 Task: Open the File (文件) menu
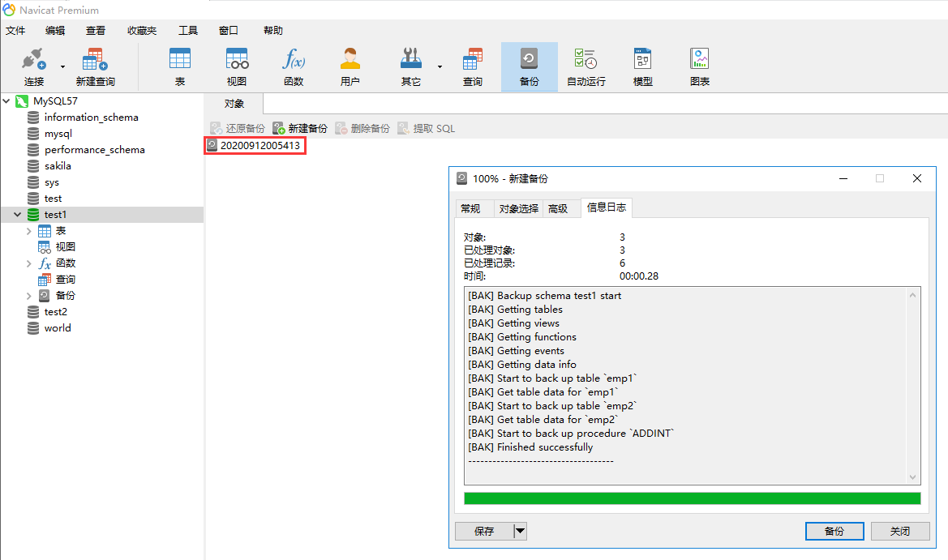[x=15, y=30]
